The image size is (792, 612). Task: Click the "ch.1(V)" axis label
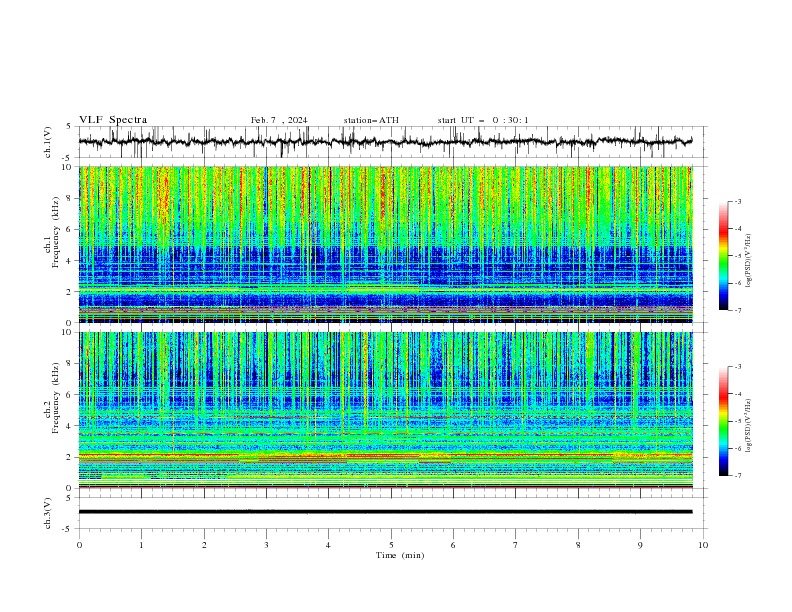48,142
